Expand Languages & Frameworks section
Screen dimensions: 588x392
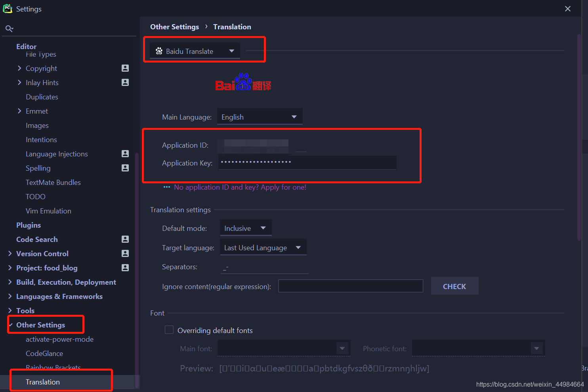10,296
